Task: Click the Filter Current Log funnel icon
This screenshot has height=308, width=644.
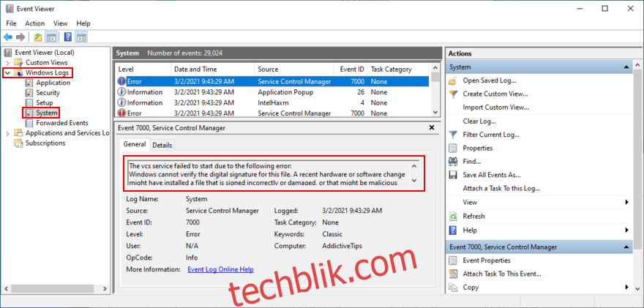Action: pyautogui.click(x=453, y=135)
